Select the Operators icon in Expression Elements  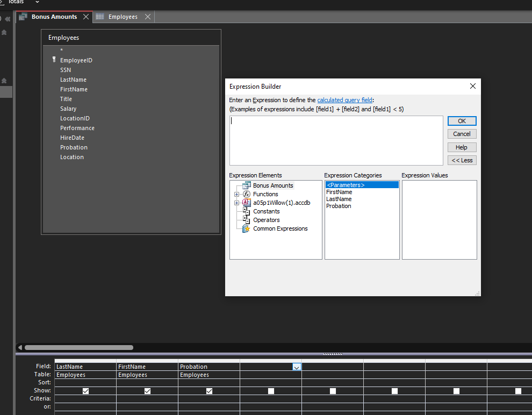coord(246,220)
